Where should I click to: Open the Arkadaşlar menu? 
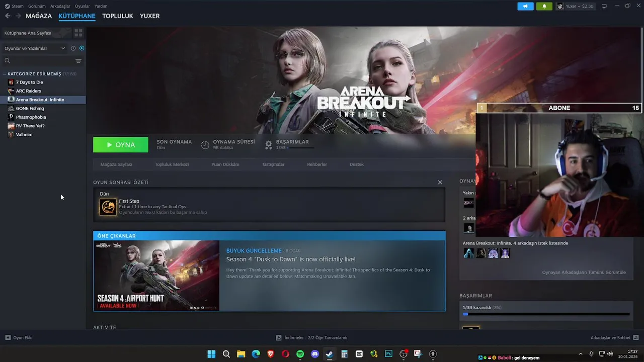(x=60, y=7)
